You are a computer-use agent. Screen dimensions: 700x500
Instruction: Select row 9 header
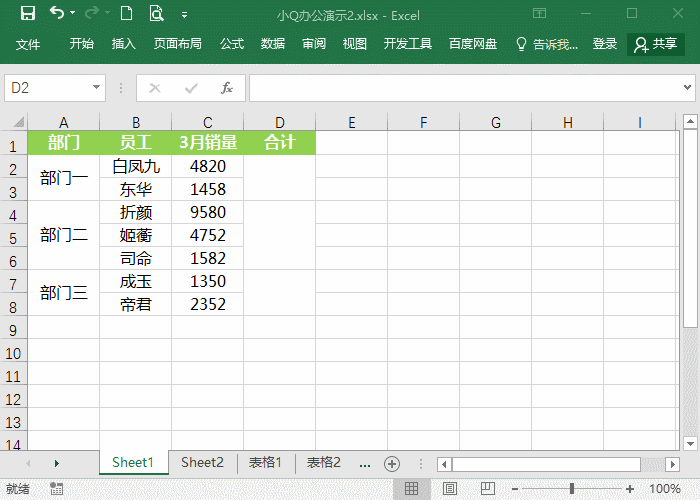pyautogui.click(x=13, y=330)
